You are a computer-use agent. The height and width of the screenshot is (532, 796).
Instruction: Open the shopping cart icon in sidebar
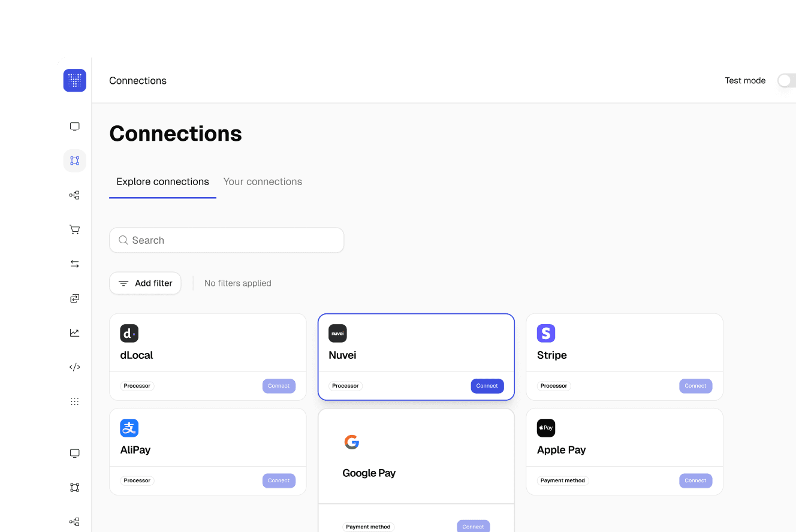click(74, 229)
